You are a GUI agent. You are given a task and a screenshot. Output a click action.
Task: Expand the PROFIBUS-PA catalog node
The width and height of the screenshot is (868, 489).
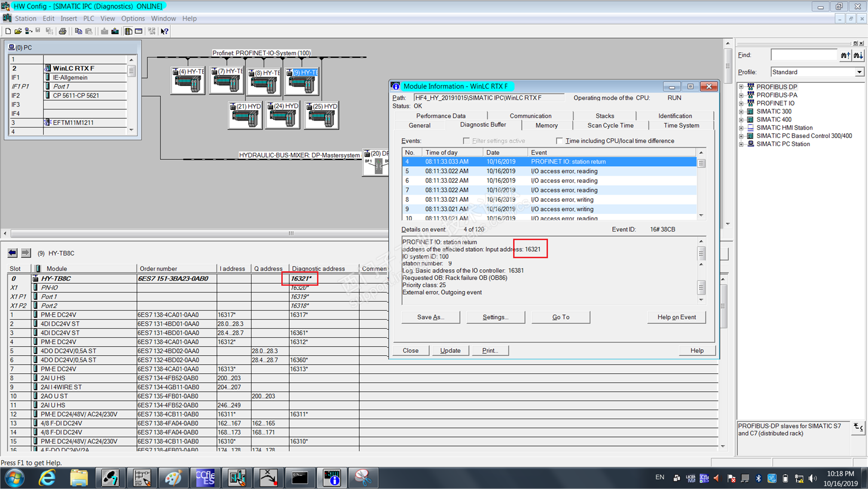[x=741, y=95]
